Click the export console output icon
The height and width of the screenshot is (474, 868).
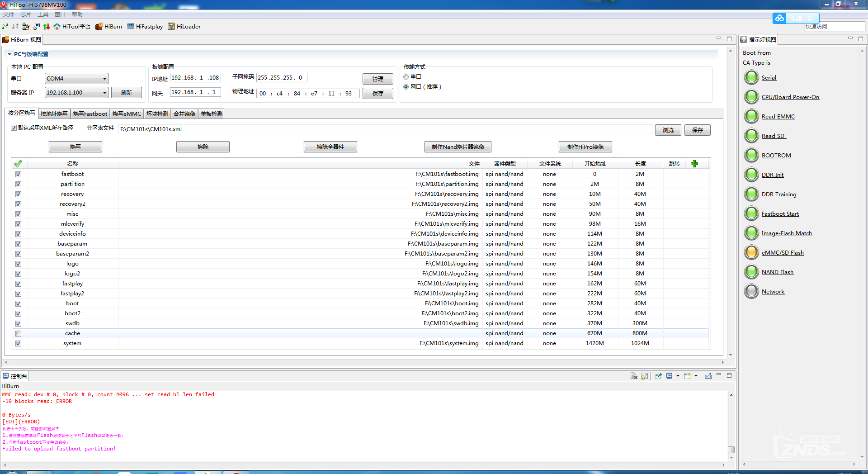pos(708,376)
